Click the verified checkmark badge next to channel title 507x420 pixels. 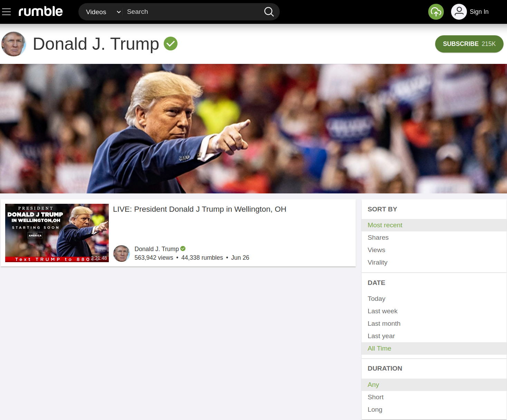click(171, 44)
